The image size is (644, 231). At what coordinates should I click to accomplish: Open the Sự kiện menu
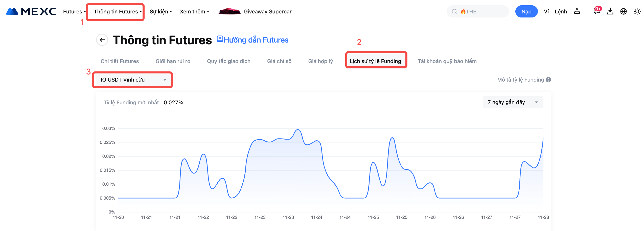(x=161, y=12)
